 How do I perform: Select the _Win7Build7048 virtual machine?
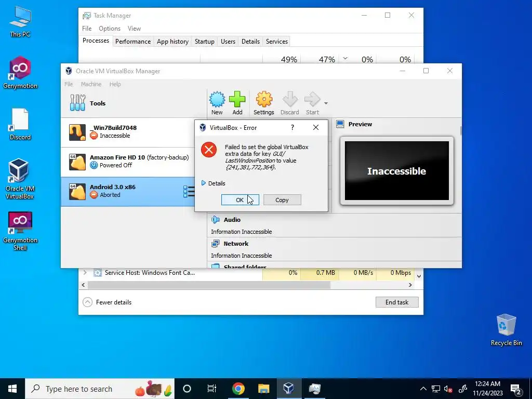128,132
